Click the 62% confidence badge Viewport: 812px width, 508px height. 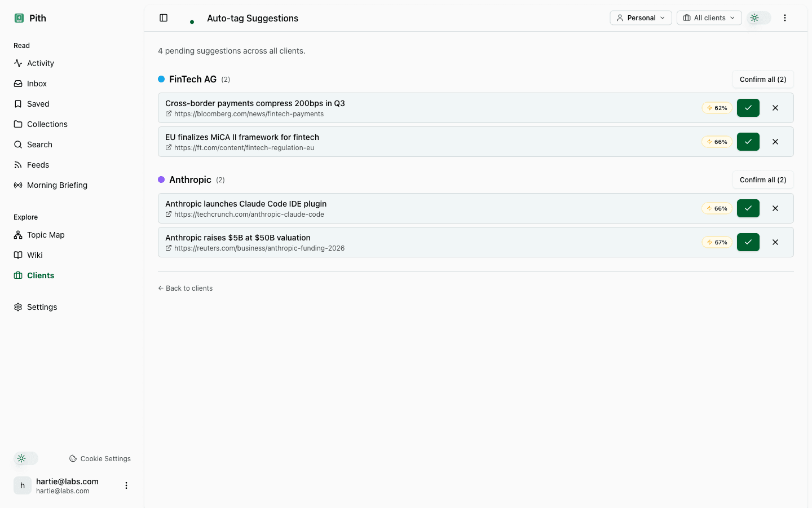[x=717, y=108]
